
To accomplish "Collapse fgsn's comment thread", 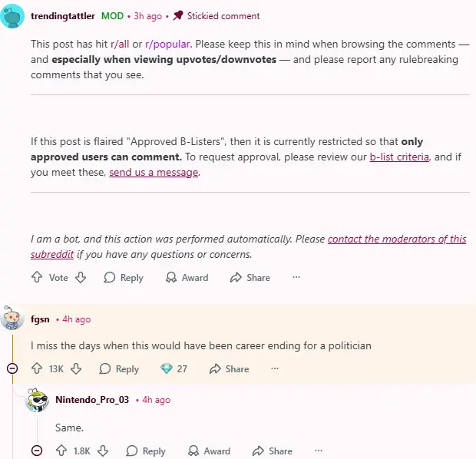I will click(x=12, y=368).
